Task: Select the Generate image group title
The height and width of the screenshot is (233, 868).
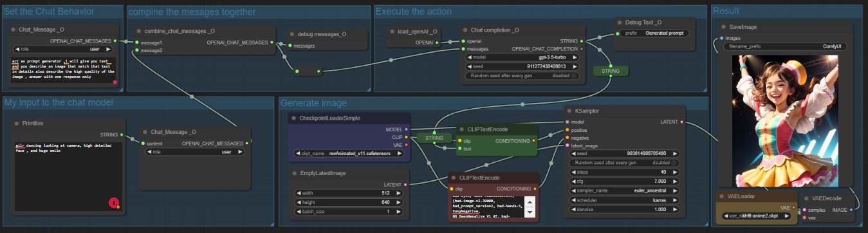Action: click(x=313, y=103)
